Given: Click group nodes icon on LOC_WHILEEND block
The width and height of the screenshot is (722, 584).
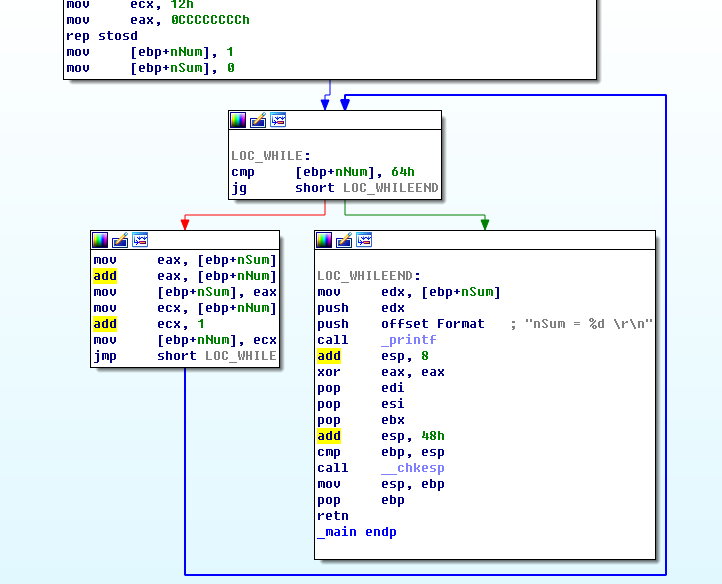Looking at the screenshot, I should point(364,240).
